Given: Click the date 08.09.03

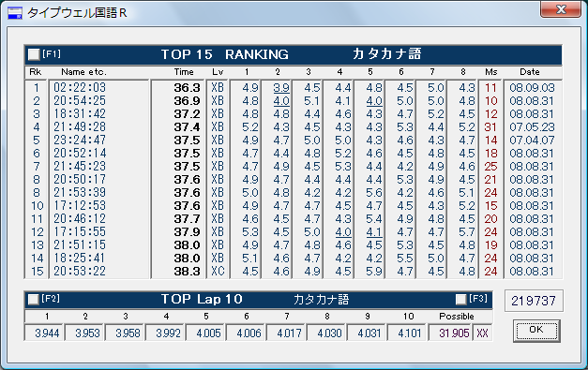Looking at the screenshot, I should pos(532,88).
